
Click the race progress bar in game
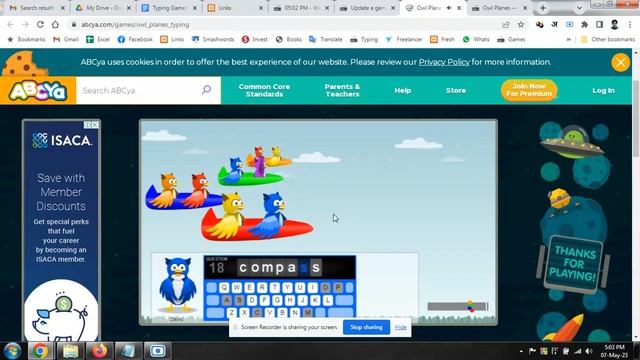[x=458, y=306]
